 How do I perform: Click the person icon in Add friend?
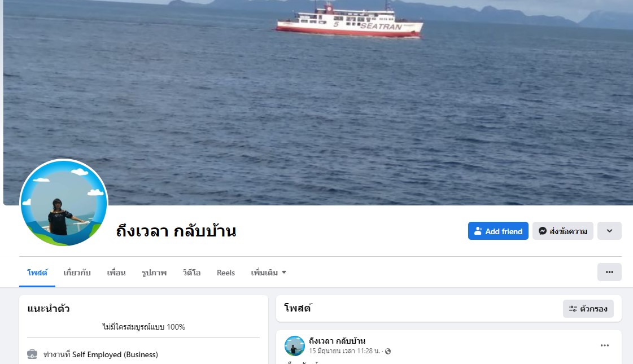pyautogui.click(x=478, y=231)
